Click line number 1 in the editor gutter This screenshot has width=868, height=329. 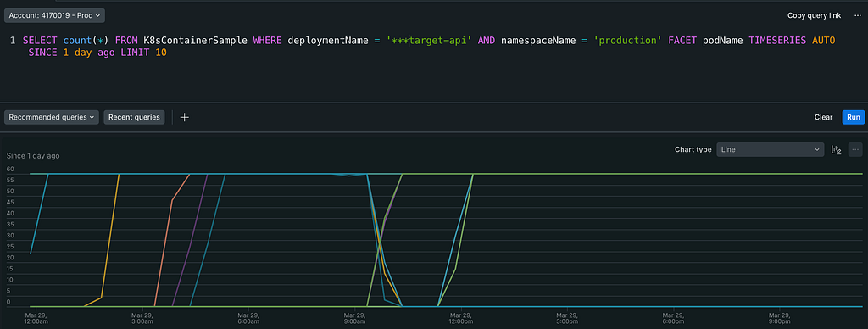click(13, 41)
